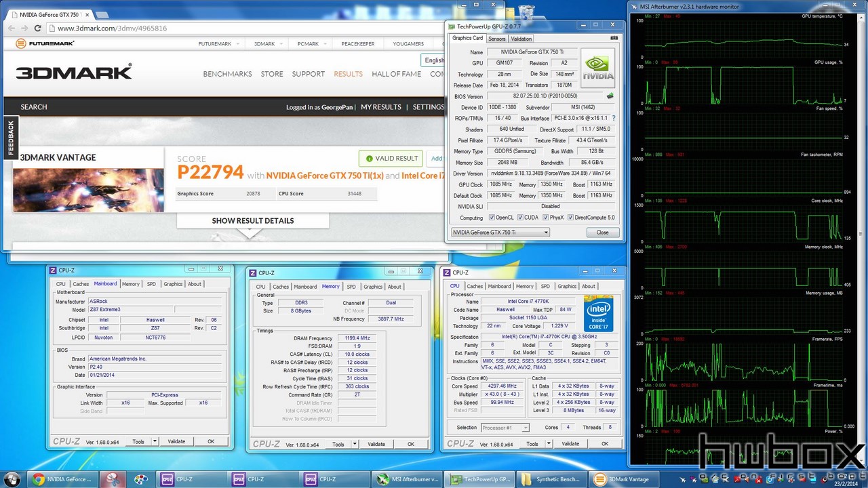Open the Windows Start menu
The image size is (868, 488).
[x=12, y=479]
